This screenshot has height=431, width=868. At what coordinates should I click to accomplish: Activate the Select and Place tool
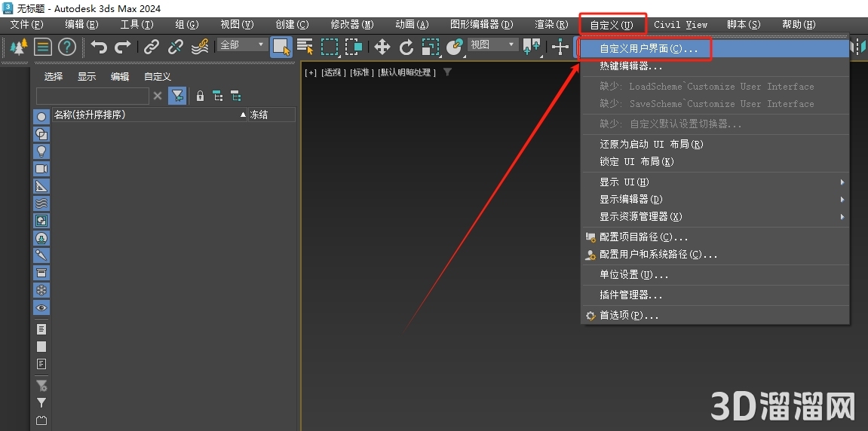click(x=455, y=47)
